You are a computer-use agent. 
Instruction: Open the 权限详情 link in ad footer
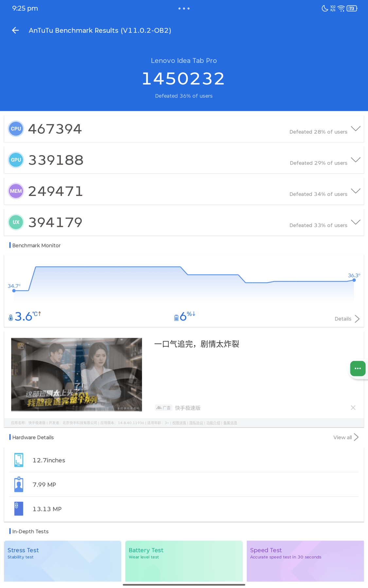tap(179, 423)
